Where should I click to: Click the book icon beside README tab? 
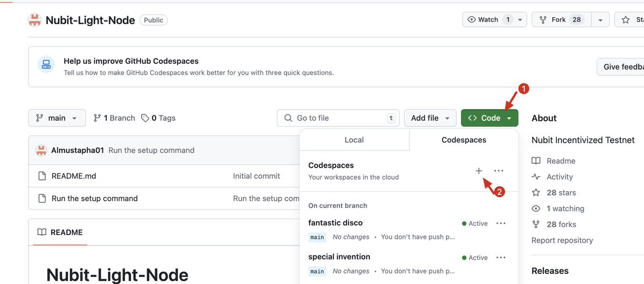42,232
